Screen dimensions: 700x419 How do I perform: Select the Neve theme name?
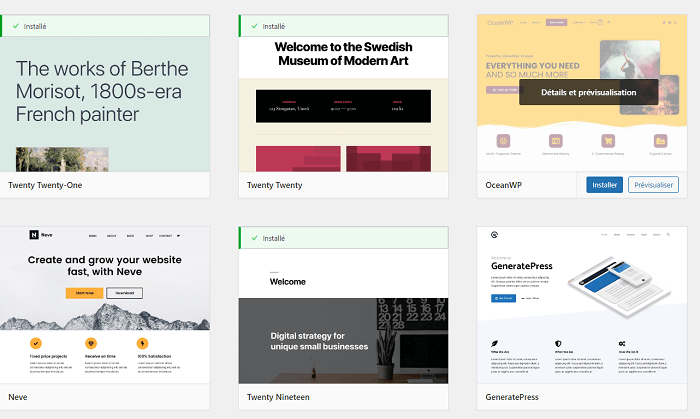18,397
